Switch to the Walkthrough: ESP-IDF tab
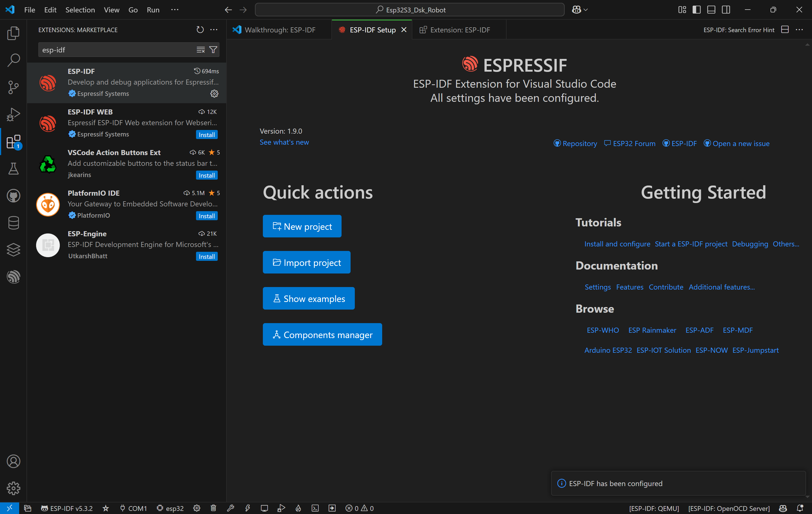Viewport: 812px width, 514px height. pyautogui.click(x=280, y=30)
